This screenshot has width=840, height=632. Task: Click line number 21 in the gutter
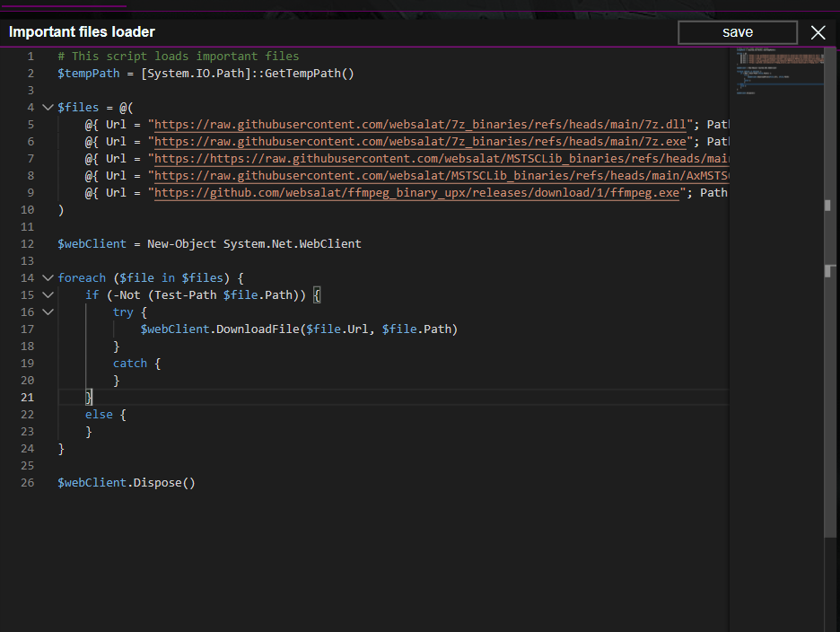pos(27,397)
